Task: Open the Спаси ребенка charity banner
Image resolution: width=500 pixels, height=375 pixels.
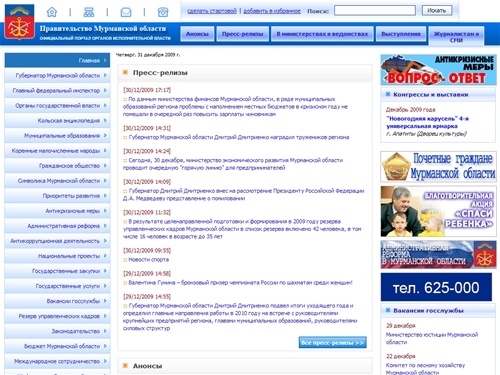Action: point(438,211)
